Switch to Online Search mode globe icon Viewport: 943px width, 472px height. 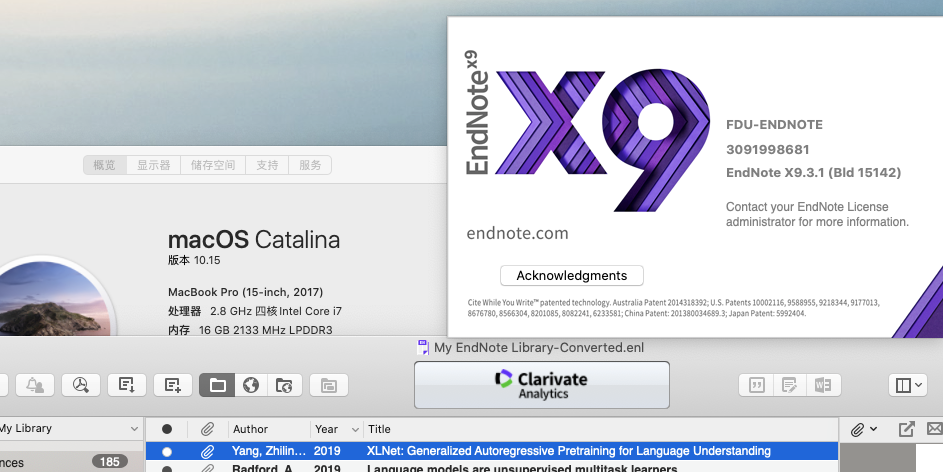(x=251, y=385)
